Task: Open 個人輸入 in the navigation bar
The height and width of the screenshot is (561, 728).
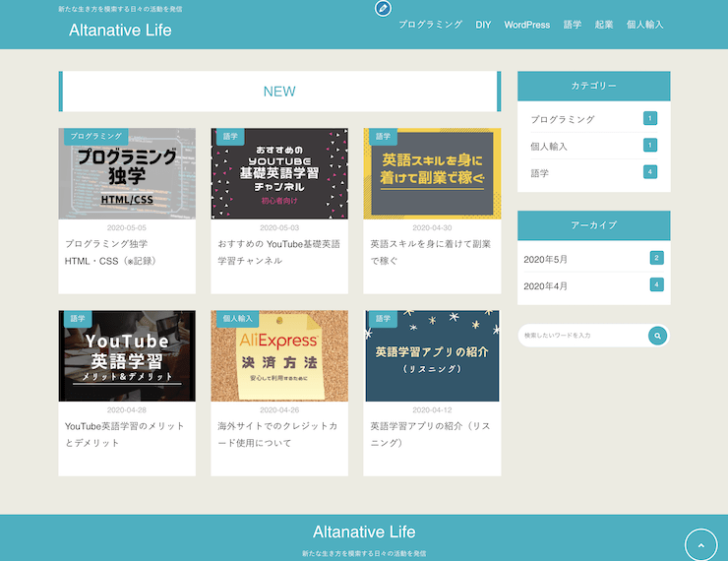Action: (x=645, y=25)
